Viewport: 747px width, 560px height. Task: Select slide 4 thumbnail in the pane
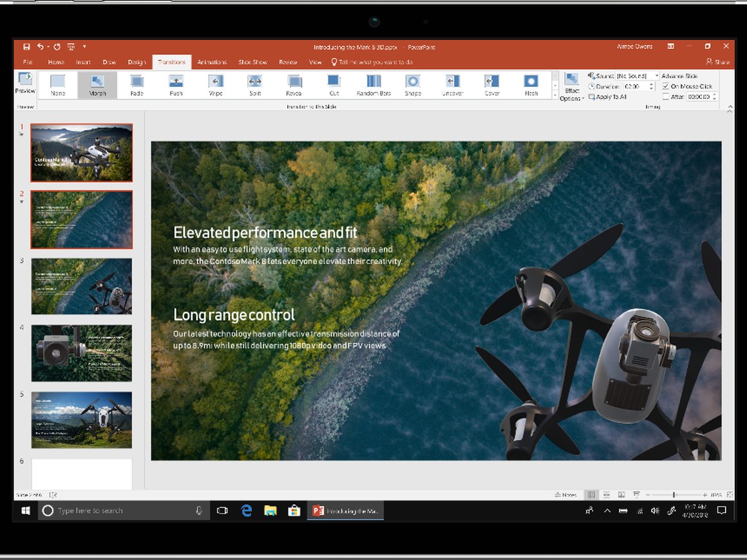(80, 353)
